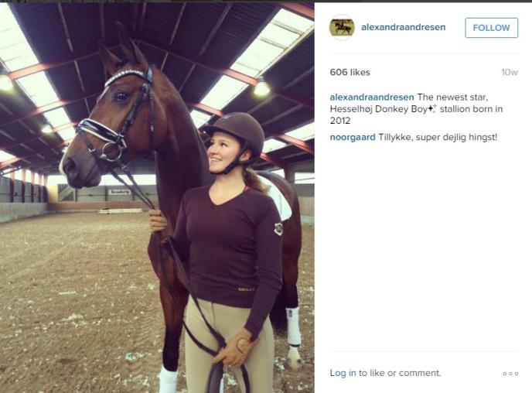Click caption text 'The newest star'
The width and height of the screenshot is (532, 393).
click(x=452, y=97)
